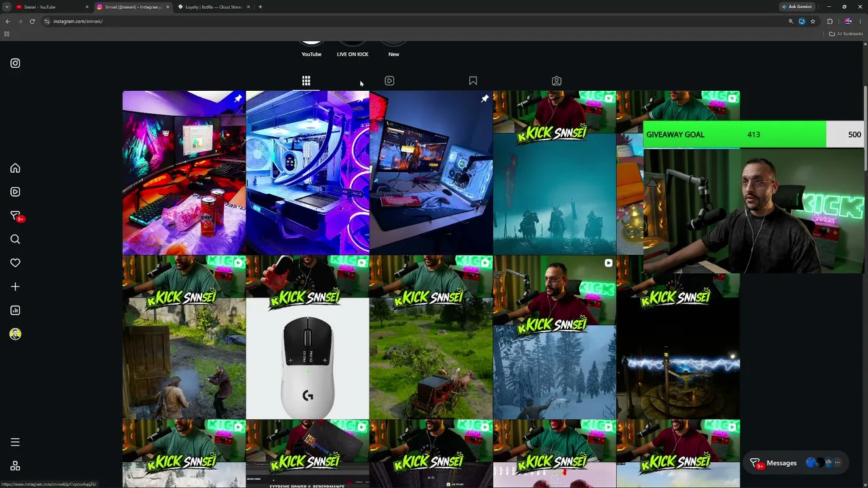Screen dimensions: 868x488
Task: Go forward in browser history
Action: coord(20,21)
